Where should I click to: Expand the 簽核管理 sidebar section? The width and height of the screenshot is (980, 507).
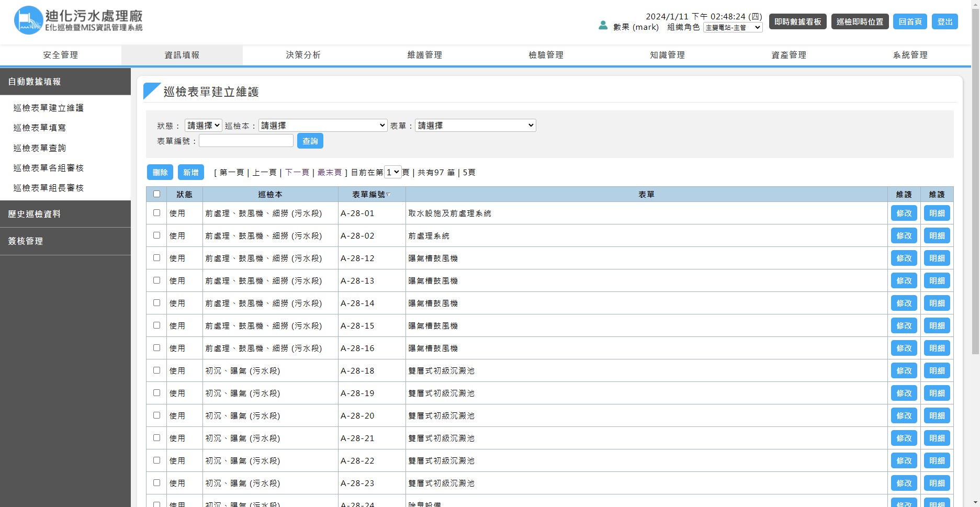[65, 241]
